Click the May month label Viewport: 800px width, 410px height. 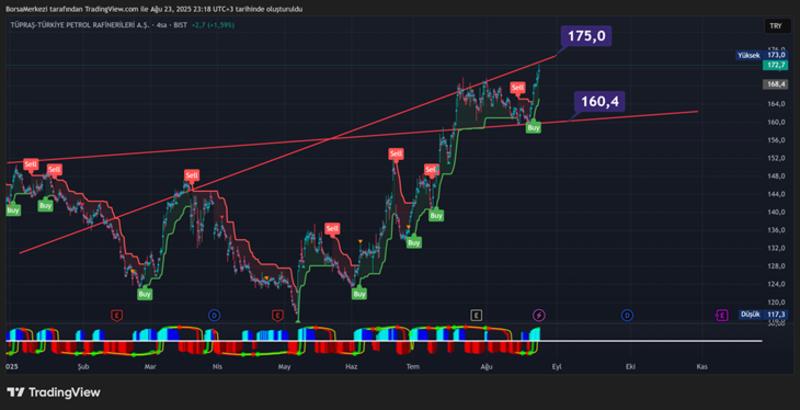point(284,366)
